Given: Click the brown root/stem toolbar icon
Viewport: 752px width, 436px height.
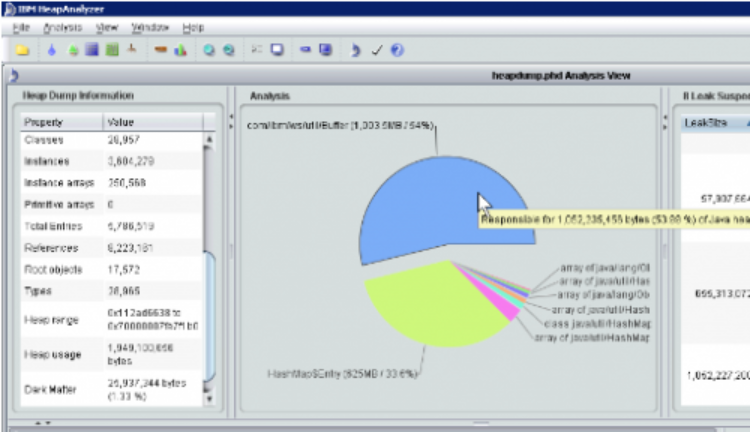Looking at the screenshot, I should [x=131, y=49].
